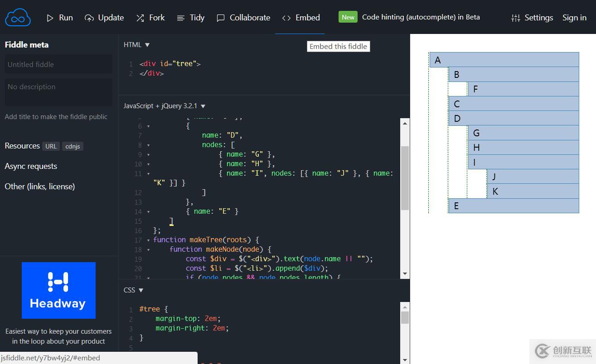Open Other (links, license) section
The image size is (596, 364).
coord(39,187)
